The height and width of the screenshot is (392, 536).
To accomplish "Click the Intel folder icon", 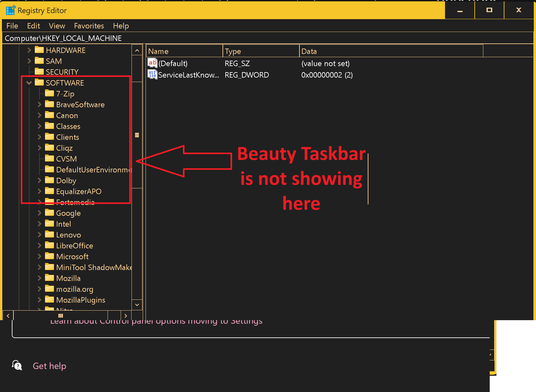I will point(49,223).
